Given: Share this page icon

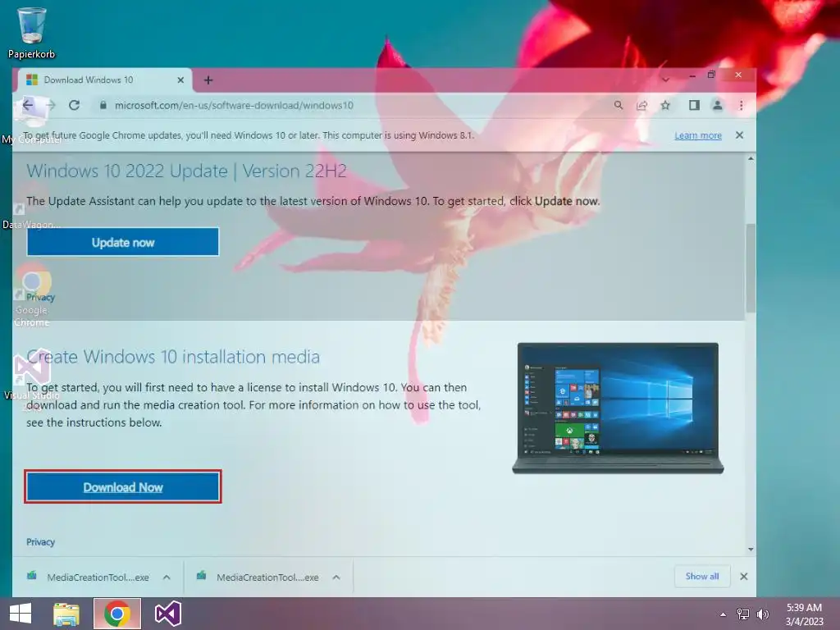Looking at the screenshot, I should coord(641,105).
